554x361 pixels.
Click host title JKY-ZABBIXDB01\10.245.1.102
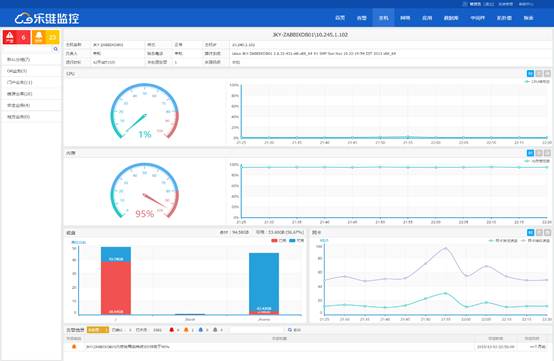[x=310, y=35]
